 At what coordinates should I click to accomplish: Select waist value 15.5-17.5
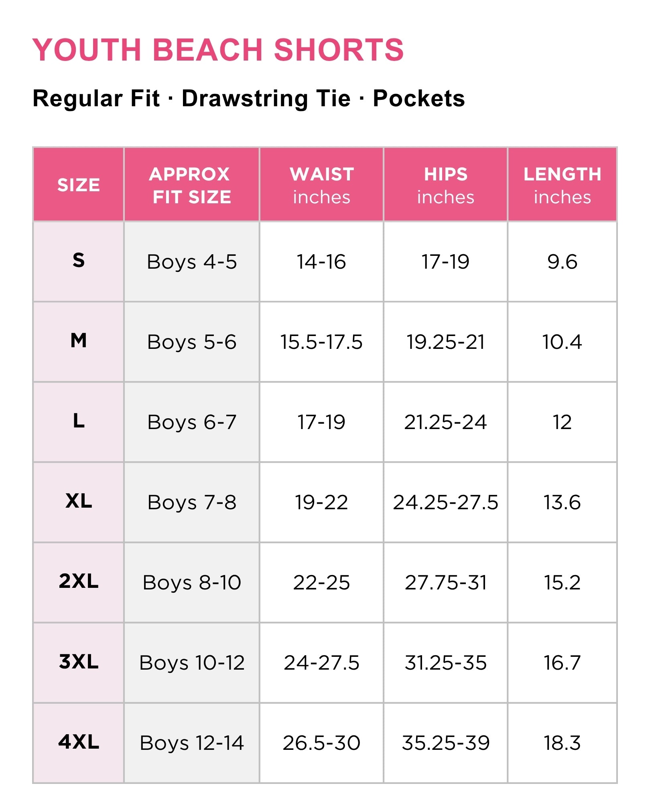(321, 342)
